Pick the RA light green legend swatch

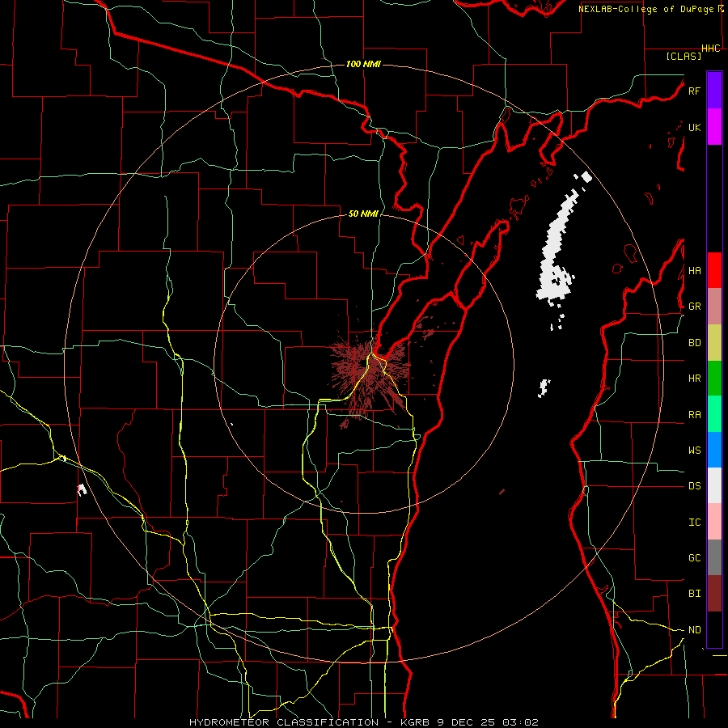click(714, 414)
